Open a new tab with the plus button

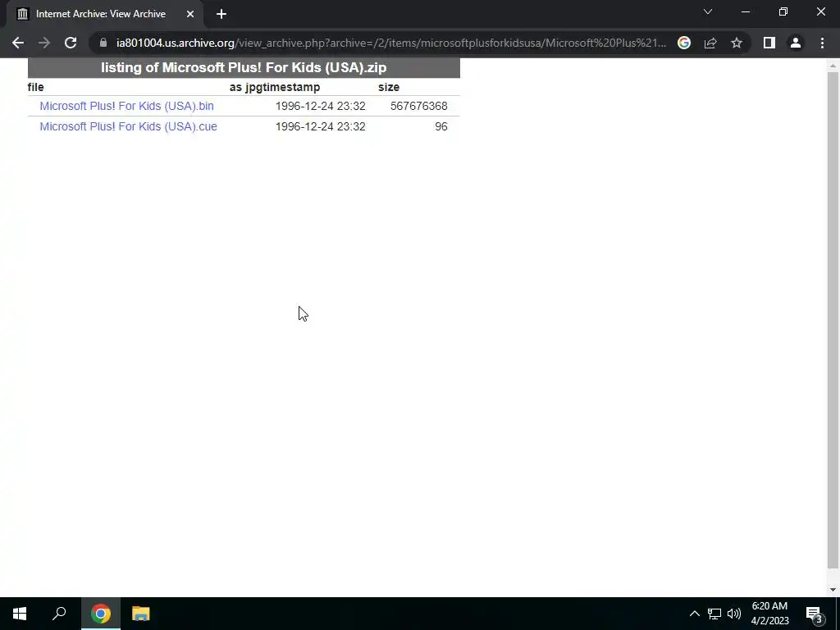click(221, 14)
